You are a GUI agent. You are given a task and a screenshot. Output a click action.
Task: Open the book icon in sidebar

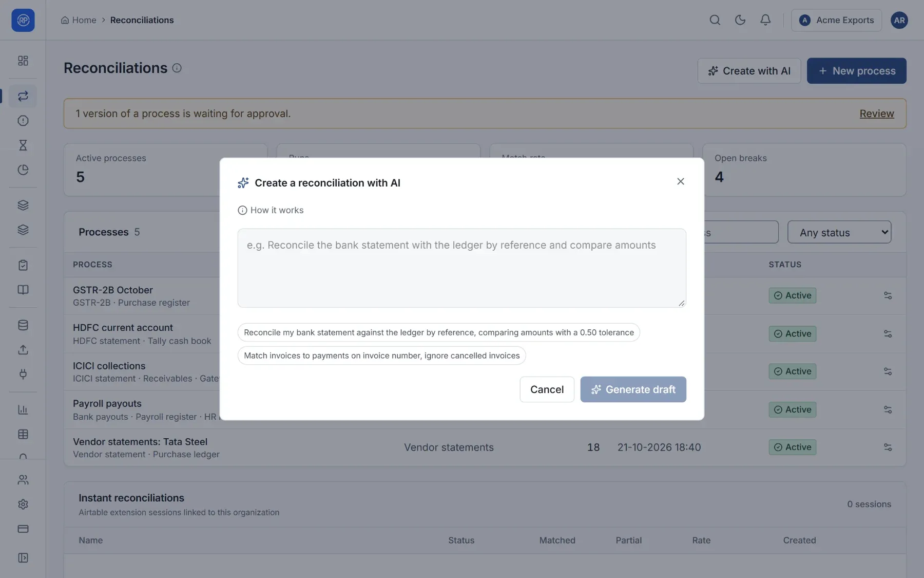pyautogui.click(x=23, y=290)
